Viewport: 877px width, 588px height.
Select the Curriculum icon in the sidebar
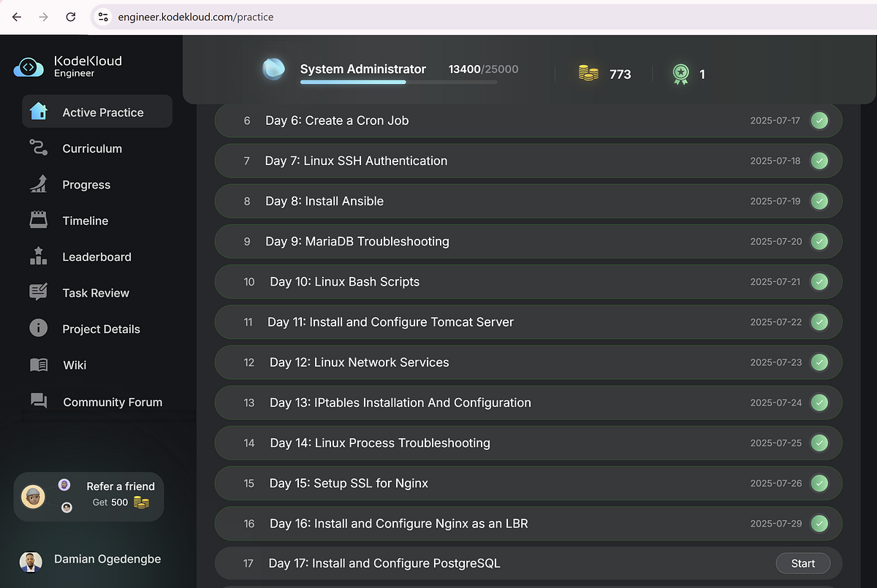click(x=38, y=148)
